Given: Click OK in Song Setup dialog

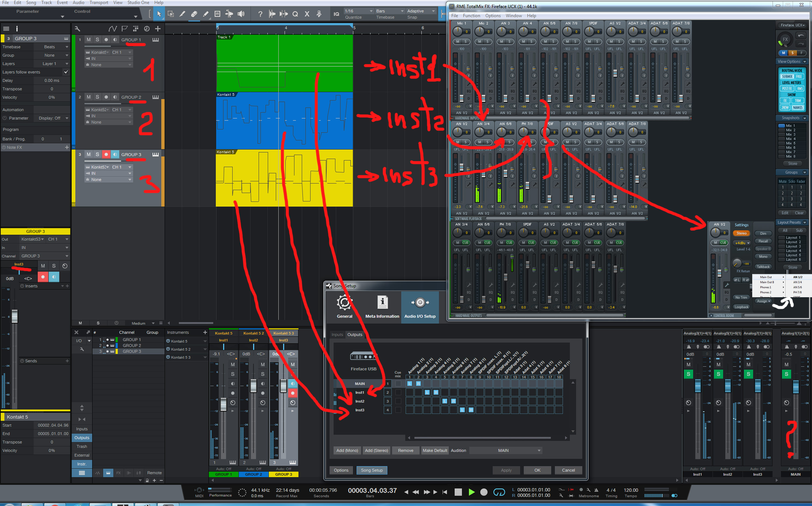Looking at the screenshot, I should tap(537, 470).
